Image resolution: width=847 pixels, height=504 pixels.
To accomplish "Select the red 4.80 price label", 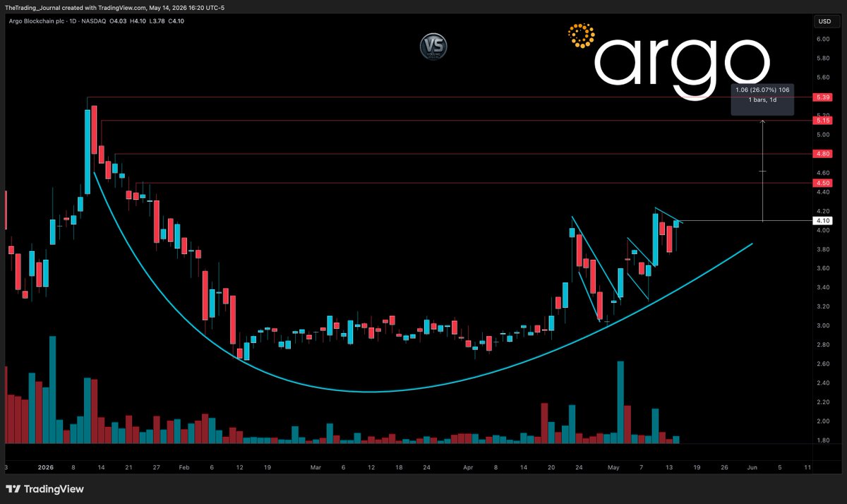I will (x=823, y=153).
